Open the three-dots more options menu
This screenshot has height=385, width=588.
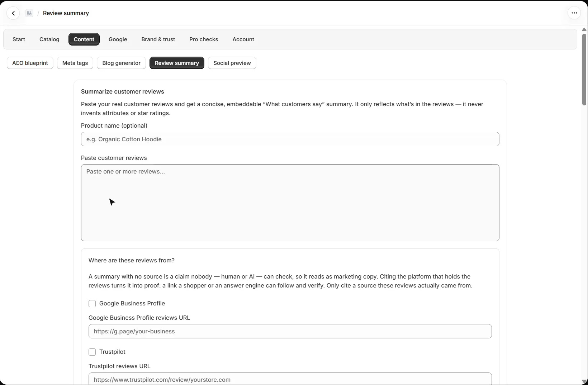click(x=574, y=13)
